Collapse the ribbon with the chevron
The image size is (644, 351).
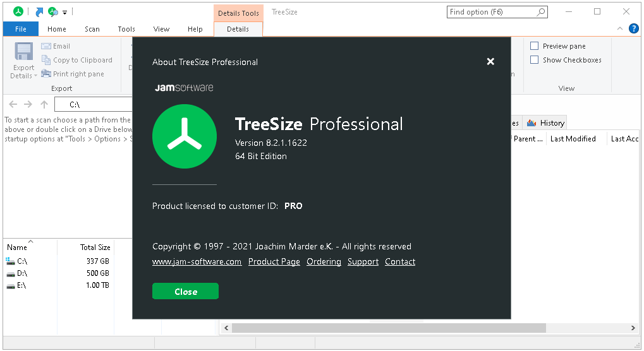620,28
